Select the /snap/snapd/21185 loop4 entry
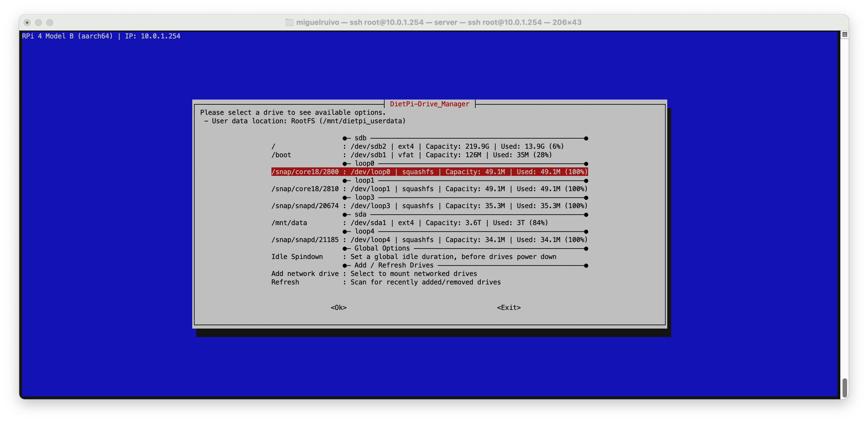Viewport: 868px width, 423px height. click(430, 240)
